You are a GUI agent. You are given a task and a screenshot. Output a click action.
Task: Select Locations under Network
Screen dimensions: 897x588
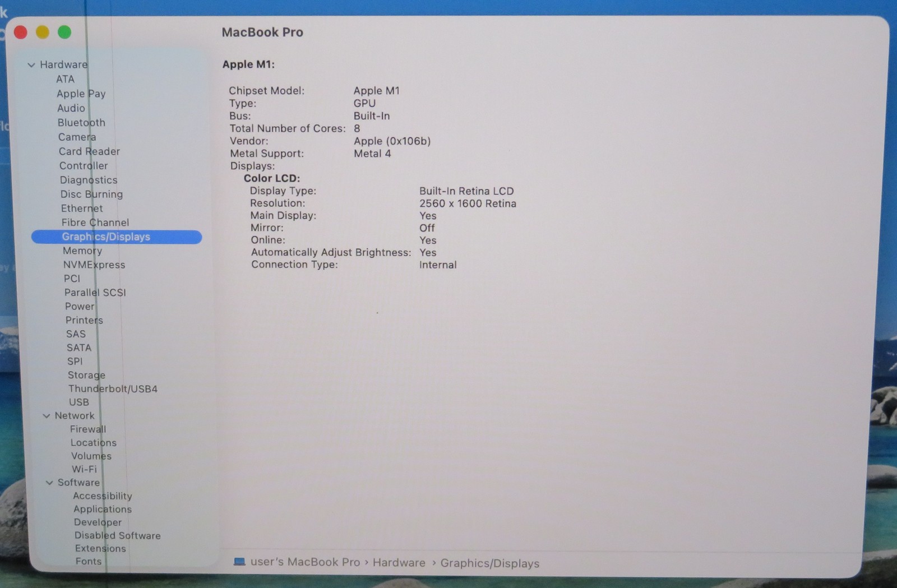[x=94, y=442]
